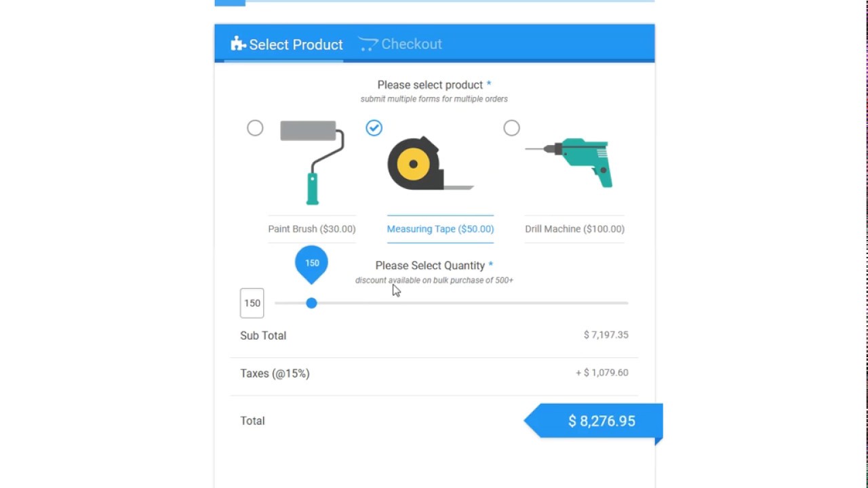Screen dimensions: 868x488
Task: Click the measuring tape product image
Action: (x=430, y=163)
